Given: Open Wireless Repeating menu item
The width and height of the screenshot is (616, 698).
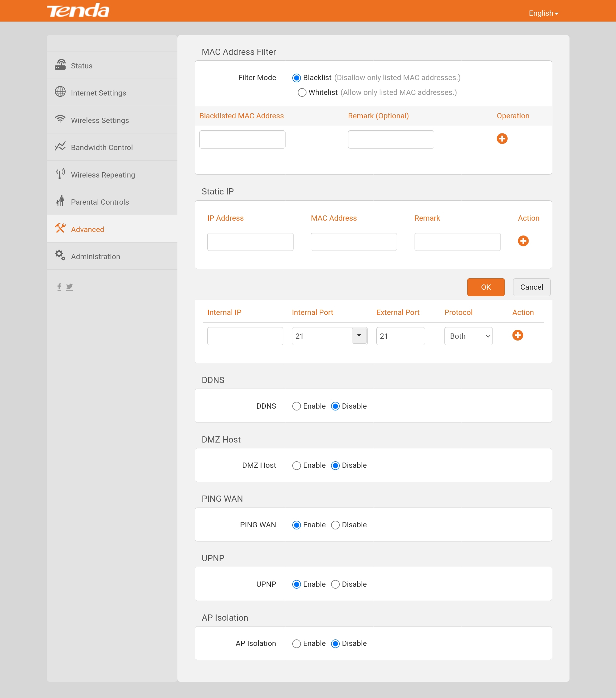Looking at the screenshot, I should coord(103,175).
